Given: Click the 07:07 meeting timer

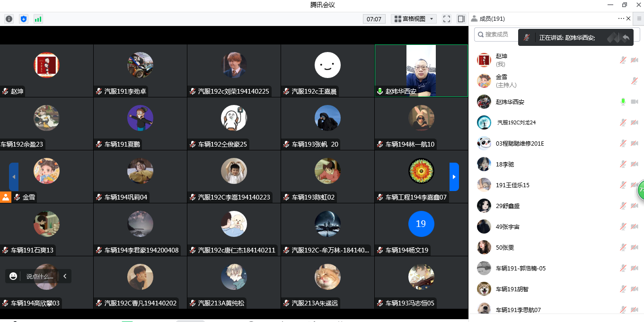Looking at the screenshot, I should (x=374, y=19).
